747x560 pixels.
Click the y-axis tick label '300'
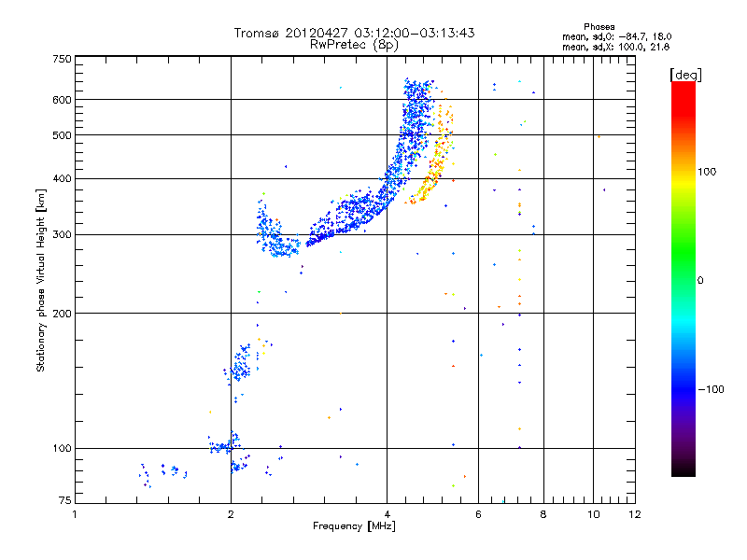pyautogui.click(x=62, y=235)
